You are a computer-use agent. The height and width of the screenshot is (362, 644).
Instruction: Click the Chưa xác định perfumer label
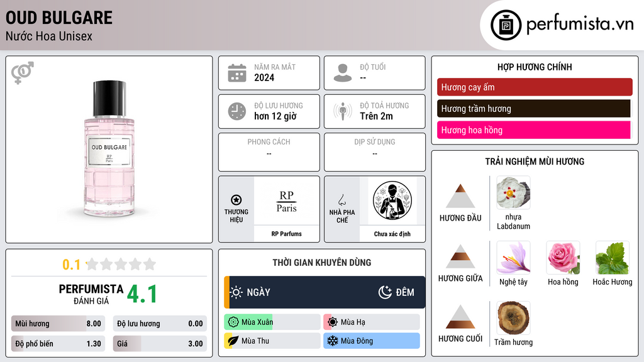392,234
